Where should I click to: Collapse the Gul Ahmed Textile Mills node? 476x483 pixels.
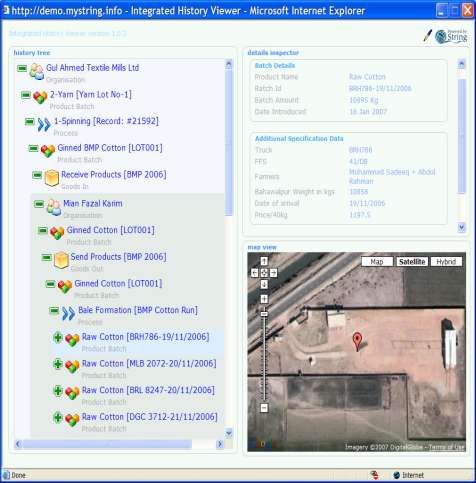click(x=22, y=68)
